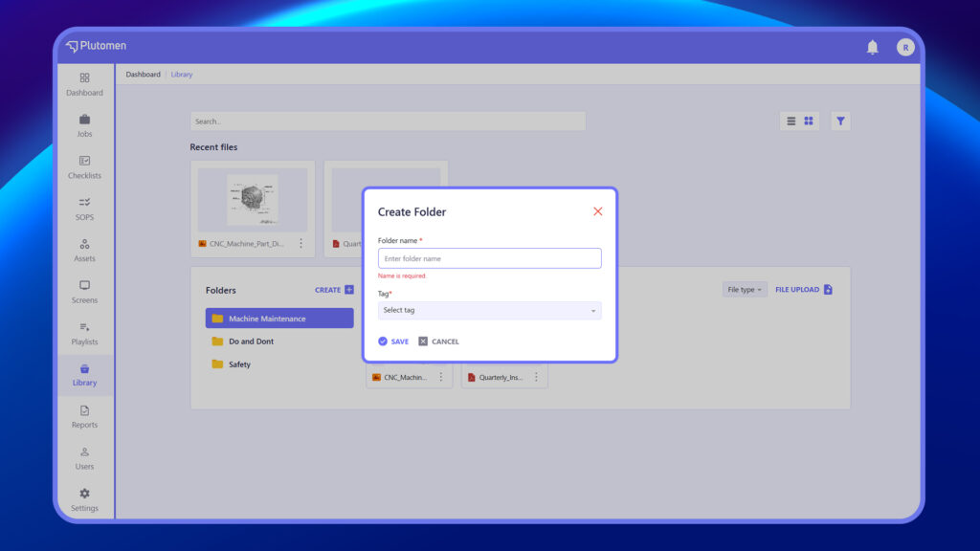Open options for CNC_Machine_Part_Di recent file

tap(301, 244)
